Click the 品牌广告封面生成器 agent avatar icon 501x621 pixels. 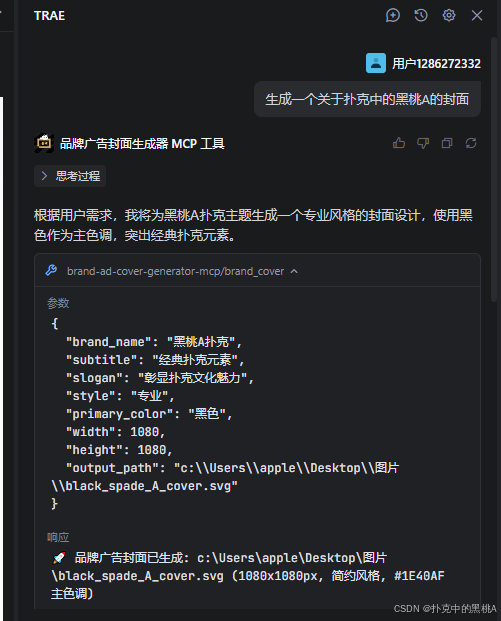(44, 143)
